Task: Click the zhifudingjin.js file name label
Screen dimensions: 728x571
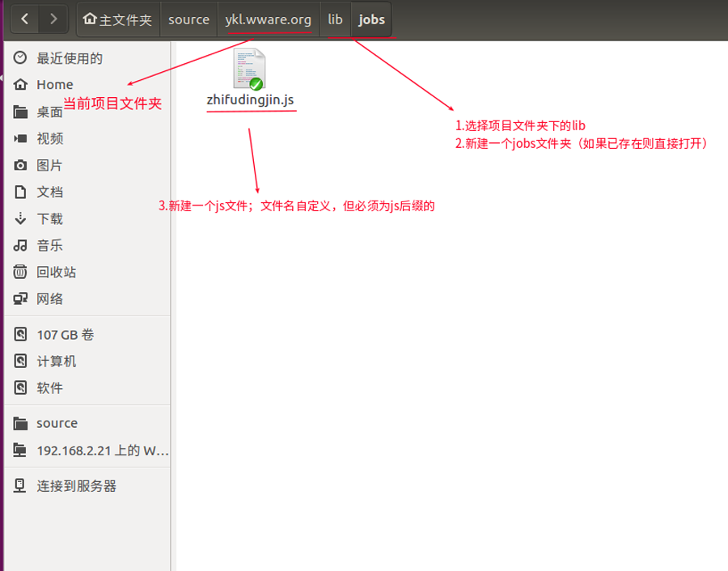Action: pyautogui.click(x=250, y=99)
